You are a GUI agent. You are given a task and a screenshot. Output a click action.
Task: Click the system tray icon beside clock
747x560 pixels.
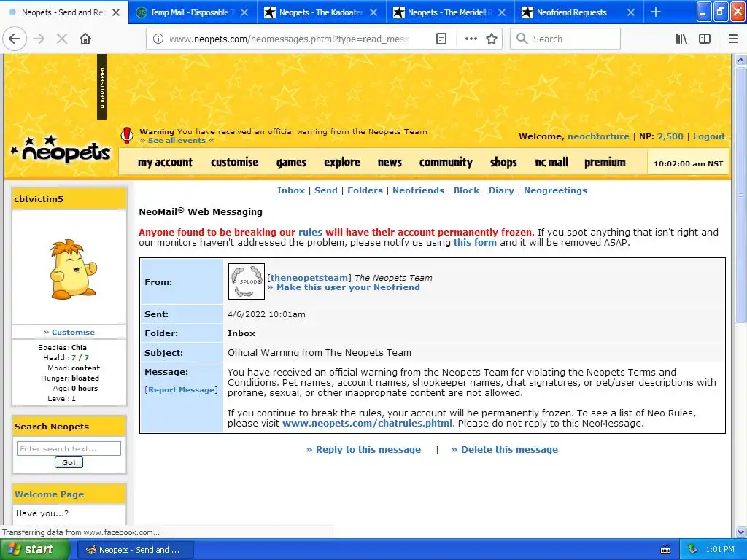point(692,550)
